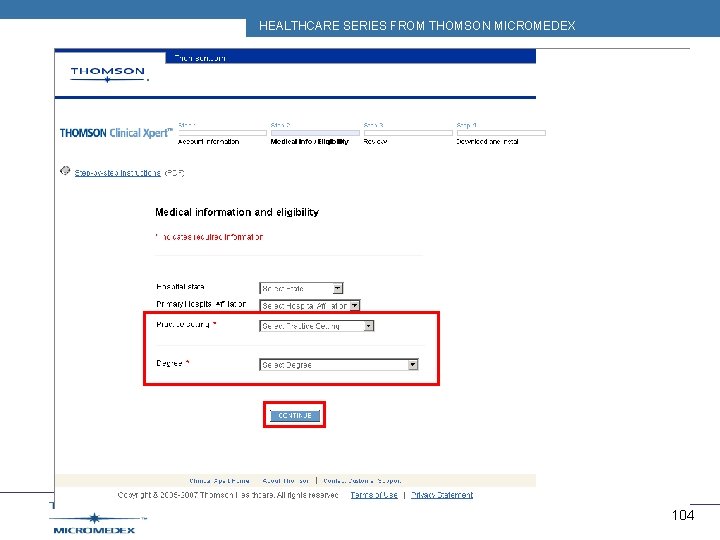Open the Privacy Statement link
The width and height of the screenshot is (720, 540).
click(x=442, y=495)
